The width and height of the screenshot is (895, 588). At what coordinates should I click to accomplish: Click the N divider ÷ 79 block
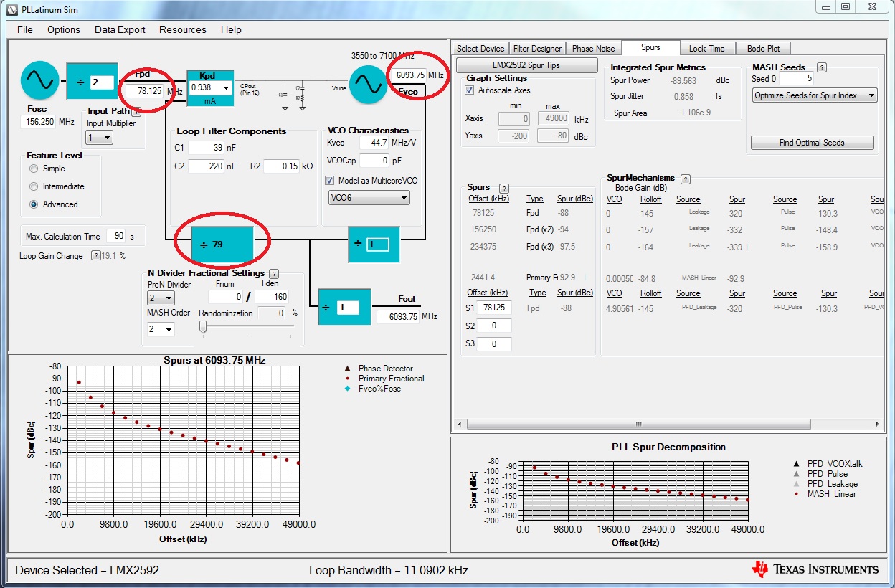coord(222,245)
